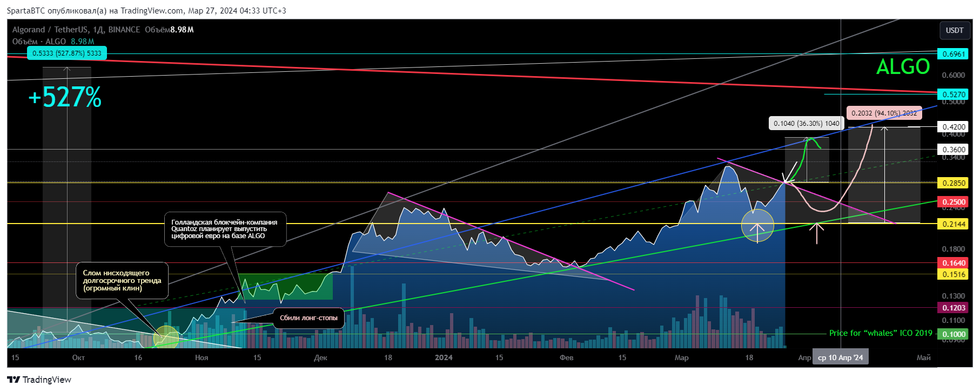Select the 0.2032 (94.10%) measurement label
The image size is (980, 392).
coord(884,113)
